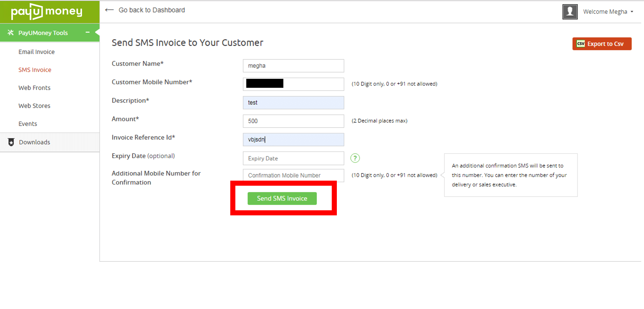Screen dimensions: 644x309
Task: Click the PayUMoney Tools wrench icon
Action: [x=11, y=33]
